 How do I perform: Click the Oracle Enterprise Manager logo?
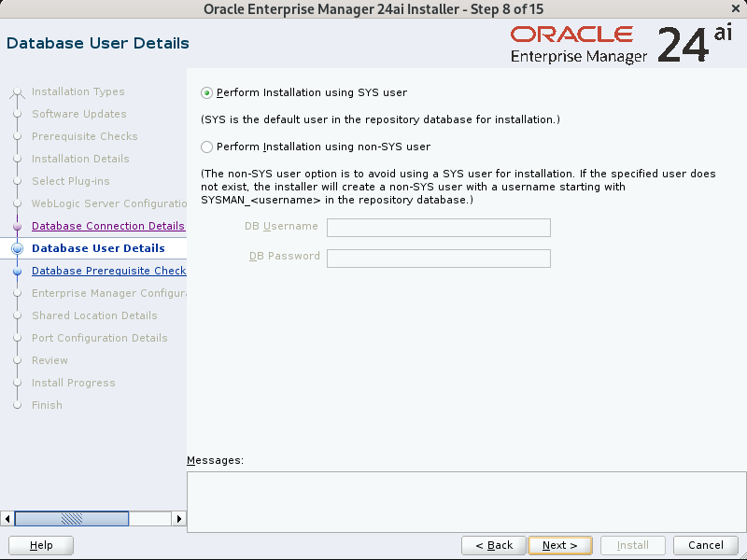(x=621, y=44)
